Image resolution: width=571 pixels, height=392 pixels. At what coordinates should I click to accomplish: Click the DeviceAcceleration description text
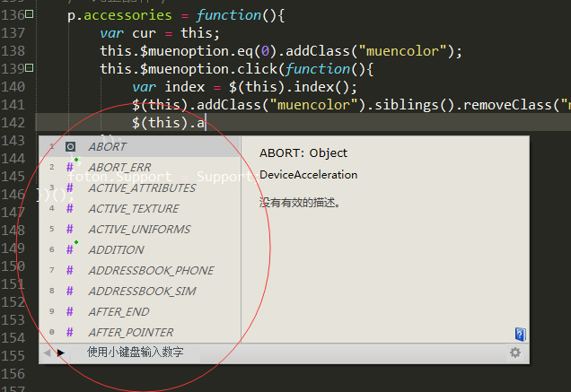pyautogui.click(x=308, y=175)
